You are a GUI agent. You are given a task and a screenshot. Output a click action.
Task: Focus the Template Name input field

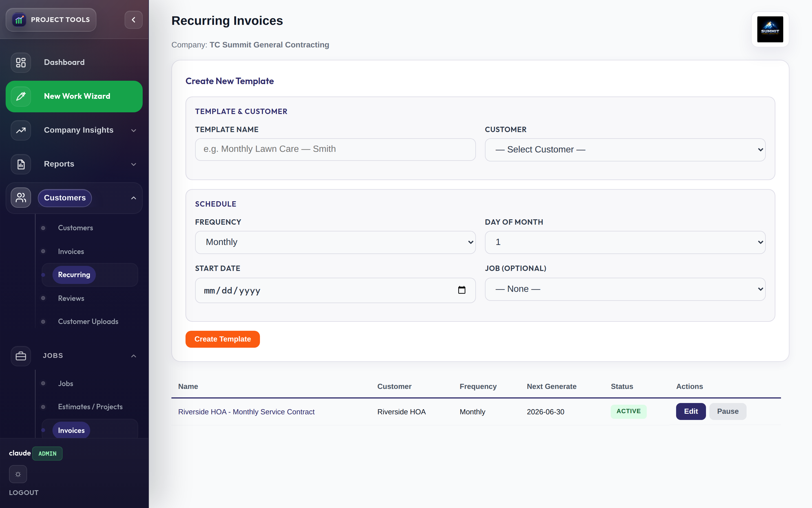(335, 150)
